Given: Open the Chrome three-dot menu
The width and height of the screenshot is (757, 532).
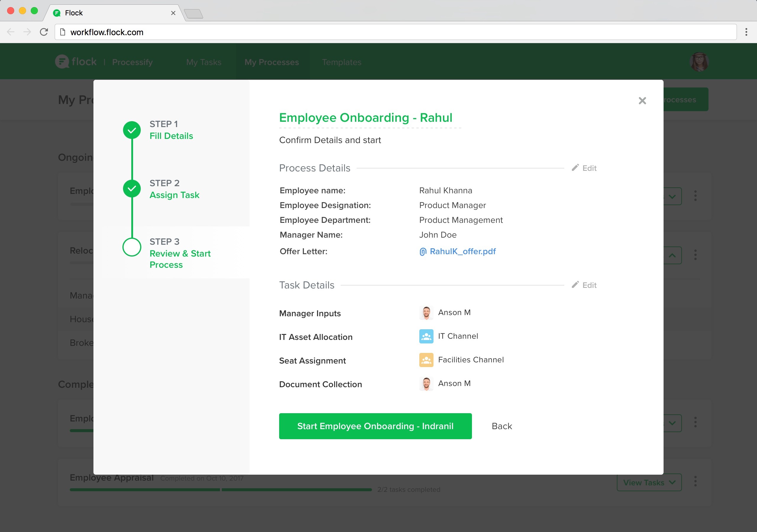Looking at the screenshot, I should point(746,32).
